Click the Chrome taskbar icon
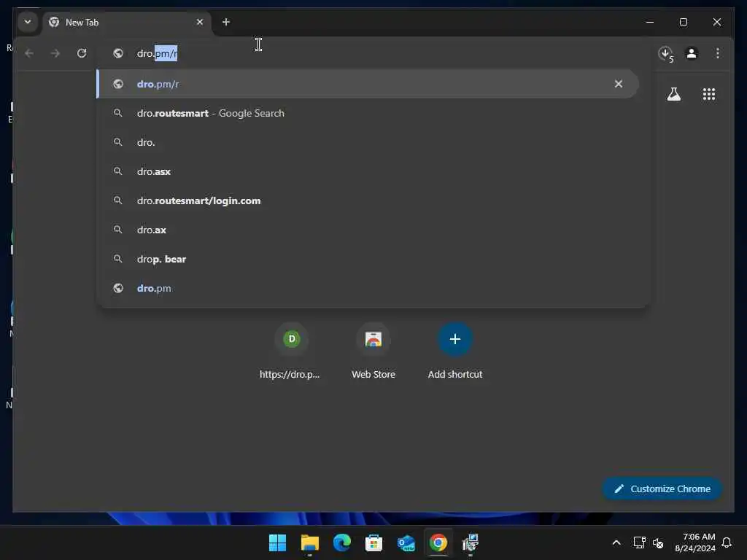Image resolution: width=747 pixels, height=560 pixels. point(438,542)
